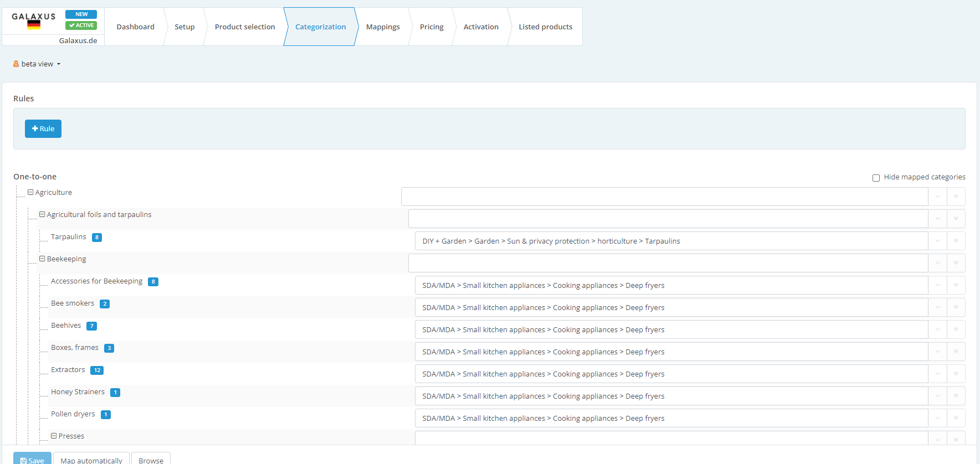Screen dimensions: 980x464
Task: Add a new rule with the Rule button
Action: tap(43, 128)
